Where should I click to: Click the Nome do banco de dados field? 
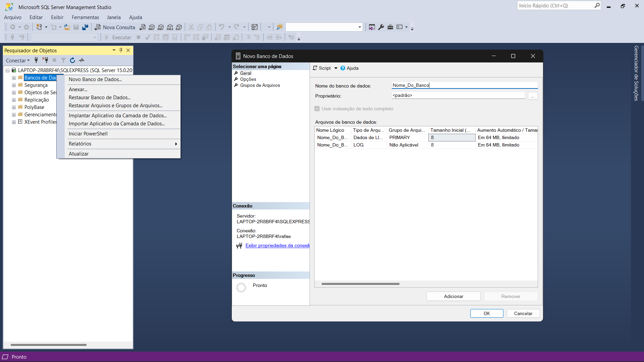click(464, 85)
